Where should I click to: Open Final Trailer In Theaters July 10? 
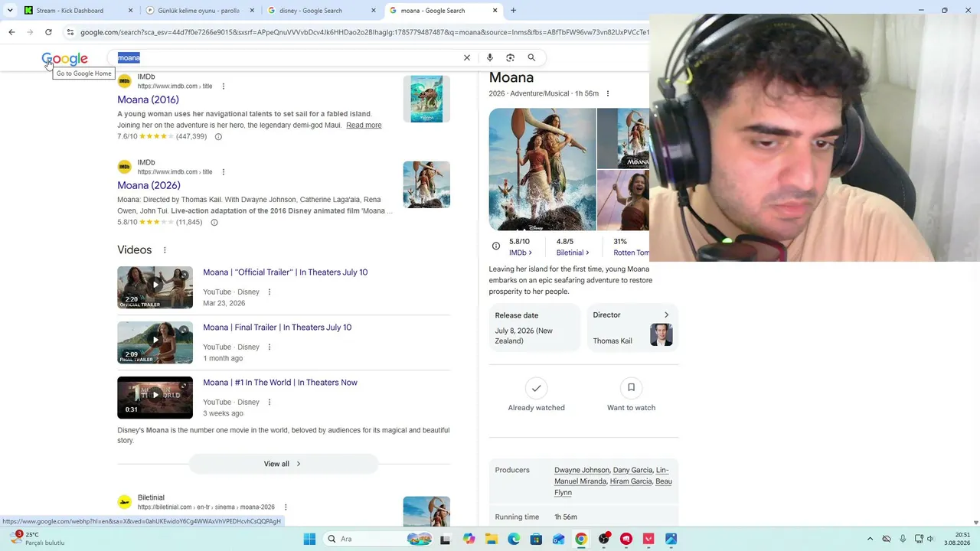(x=277, y=328)
